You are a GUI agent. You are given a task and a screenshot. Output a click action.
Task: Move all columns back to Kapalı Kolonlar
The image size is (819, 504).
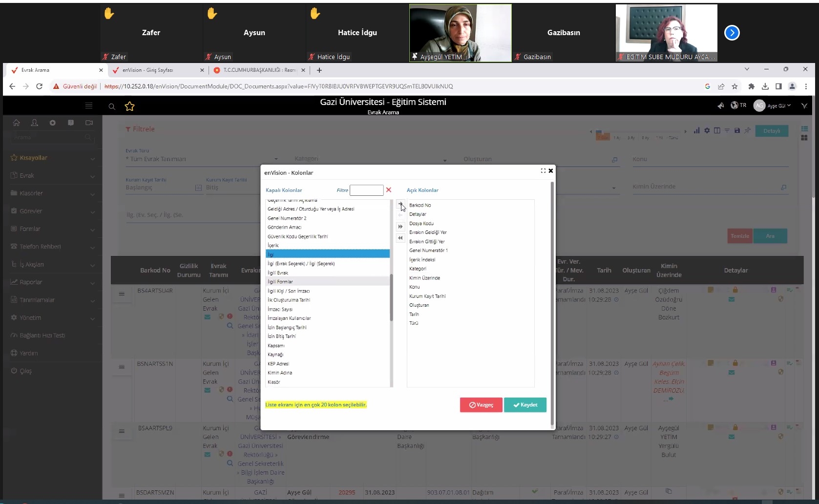[400, 238]
